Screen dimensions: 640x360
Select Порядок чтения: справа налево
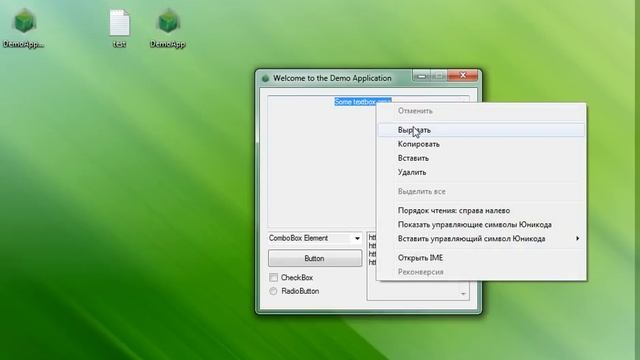481,211
